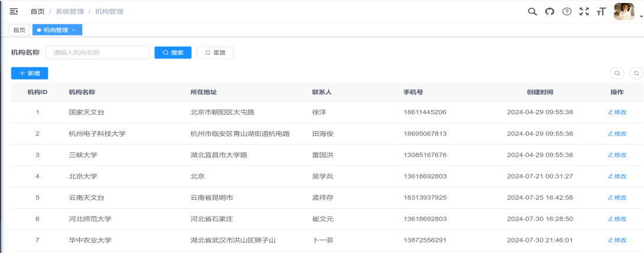Click the 新增 add button

(30, 73)
